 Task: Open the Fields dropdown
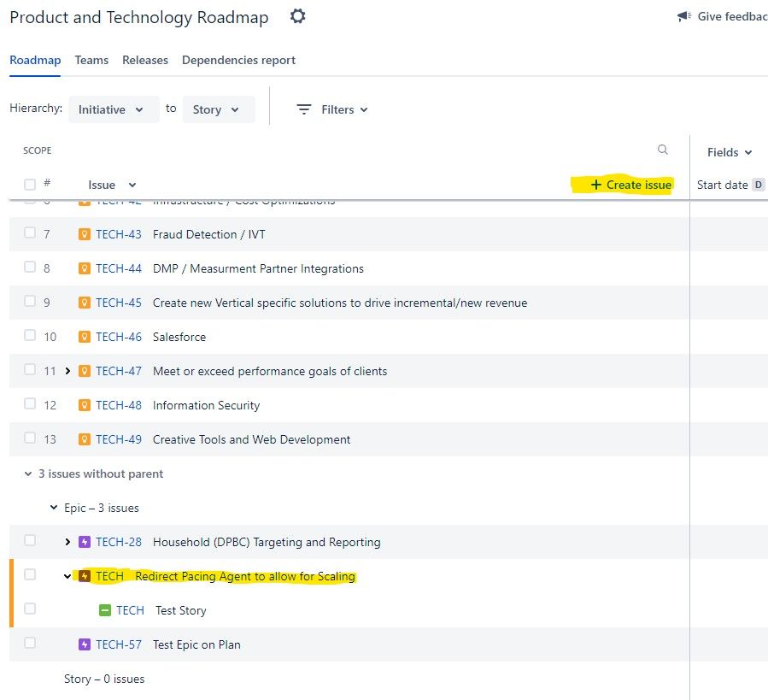[x=730, y=152]
